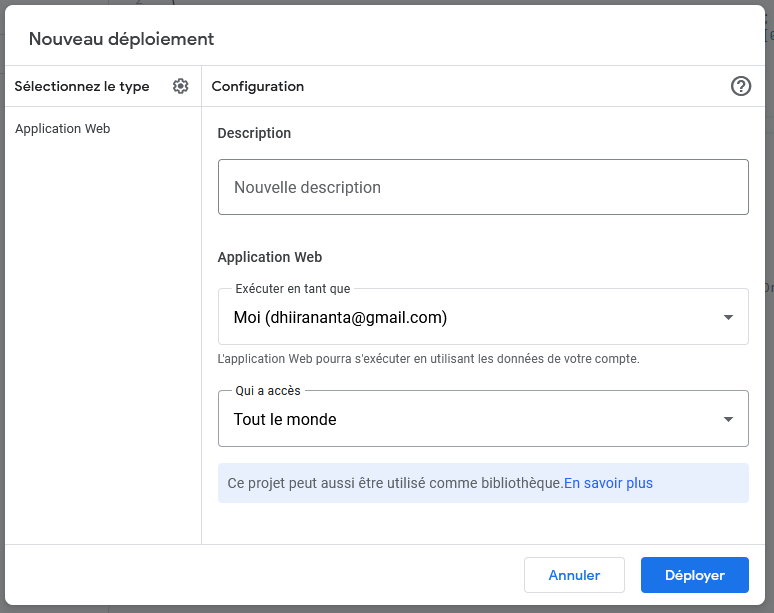The width and height of the screenshot is (774, 613).
Task: Click the Description label above the field
Action: [x=254, y=133]
